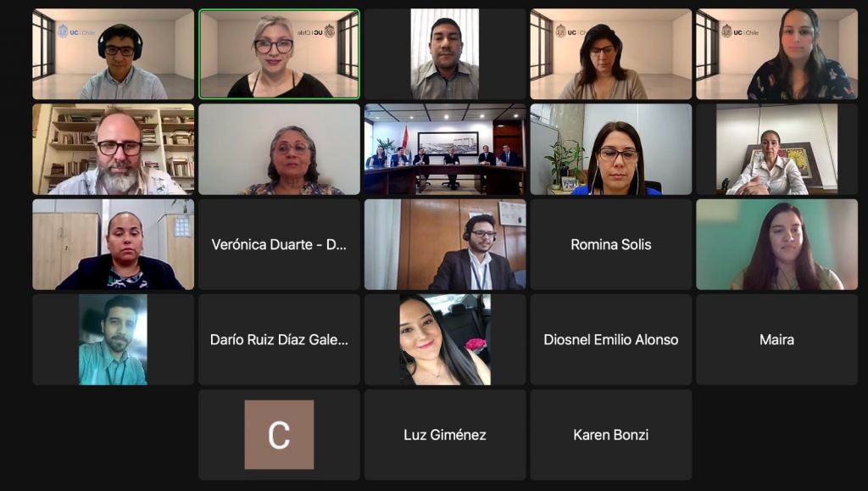Select the man in teal shirt video
The width and height of the screenshot is (868, 491).
(113, 339)
